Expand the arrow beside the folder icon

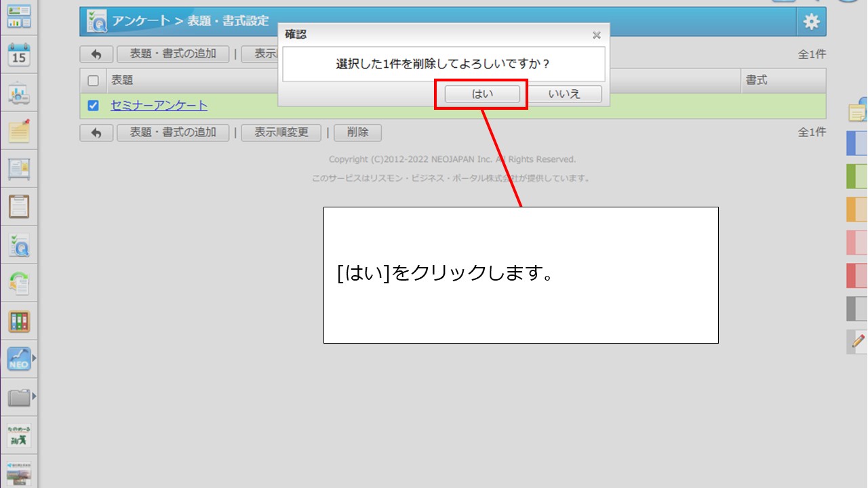pyautogui.click(x=34, y=395)
